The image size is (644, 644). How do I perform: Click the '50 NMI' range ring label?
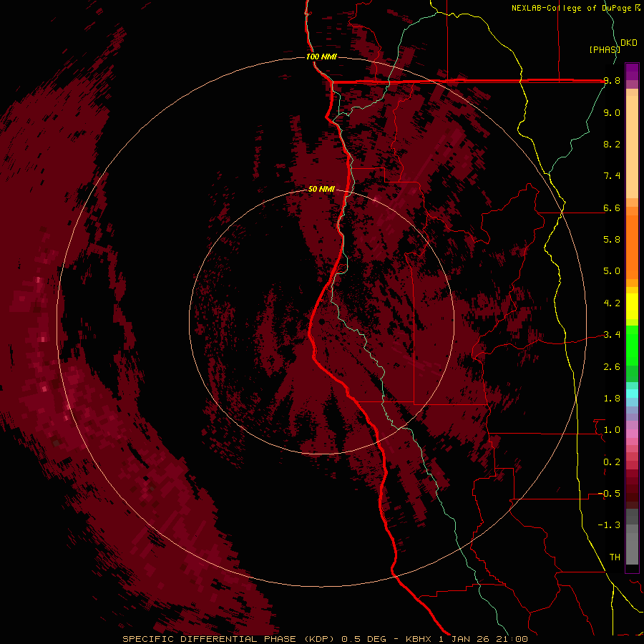[321, 189]
